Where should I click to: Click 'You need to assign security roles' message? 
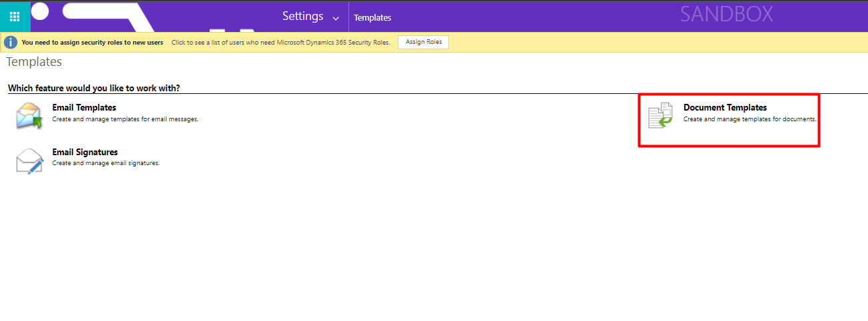93,42
